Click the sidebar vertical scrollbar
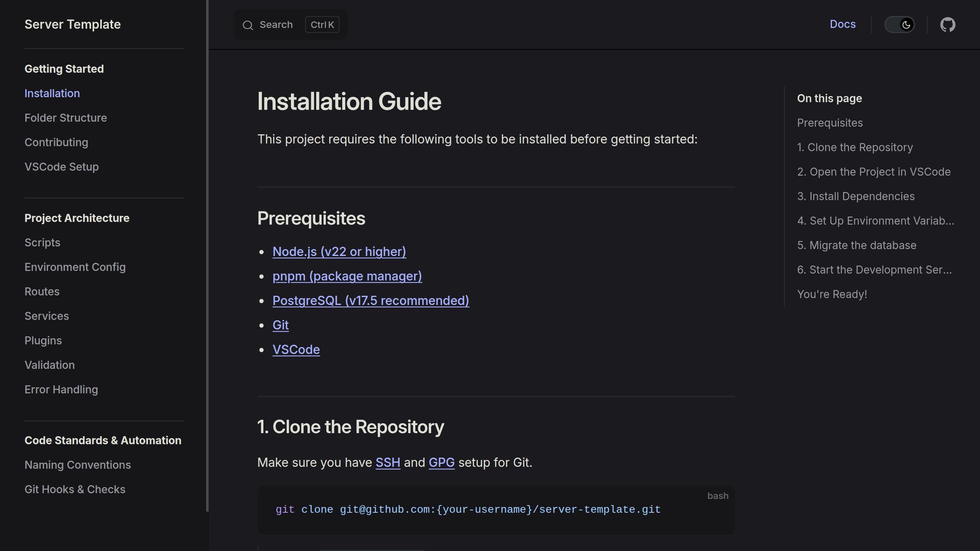 pyautogui.click(x=207, y=256)
